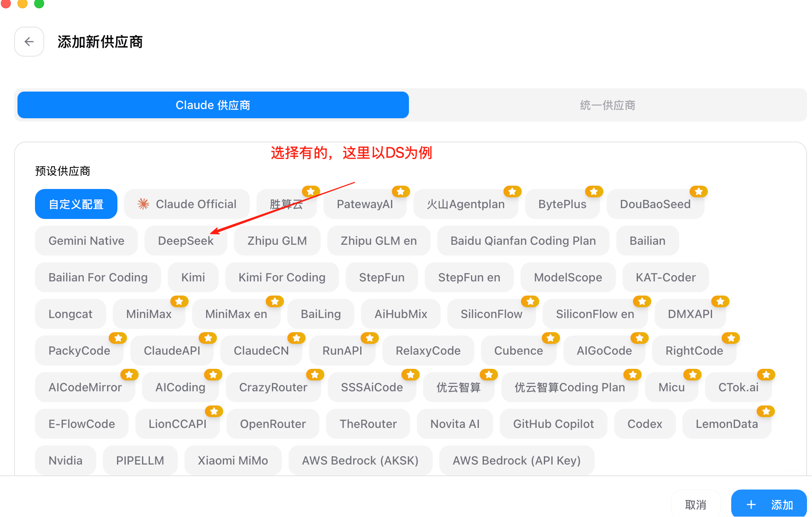Choose the plain Kimi preset chip
The width and height of the screenshot is (812, 517).
click(x=193, y=277)
